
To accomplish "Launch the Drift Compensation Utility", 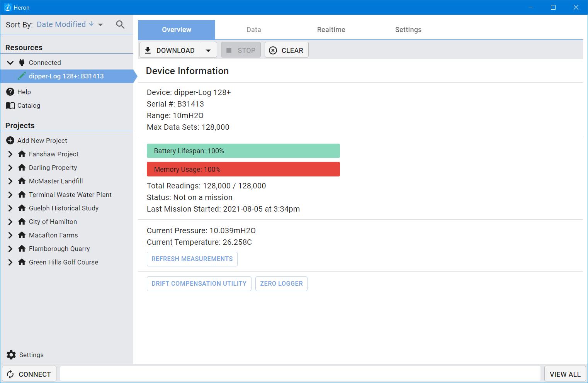I will tap(199, 283).
